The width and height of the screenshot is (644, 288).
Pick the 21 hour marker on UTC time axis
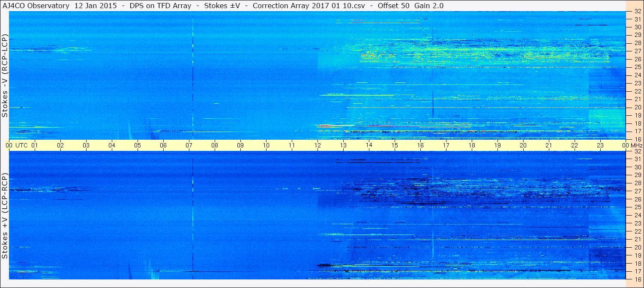(x=549, y=145)
